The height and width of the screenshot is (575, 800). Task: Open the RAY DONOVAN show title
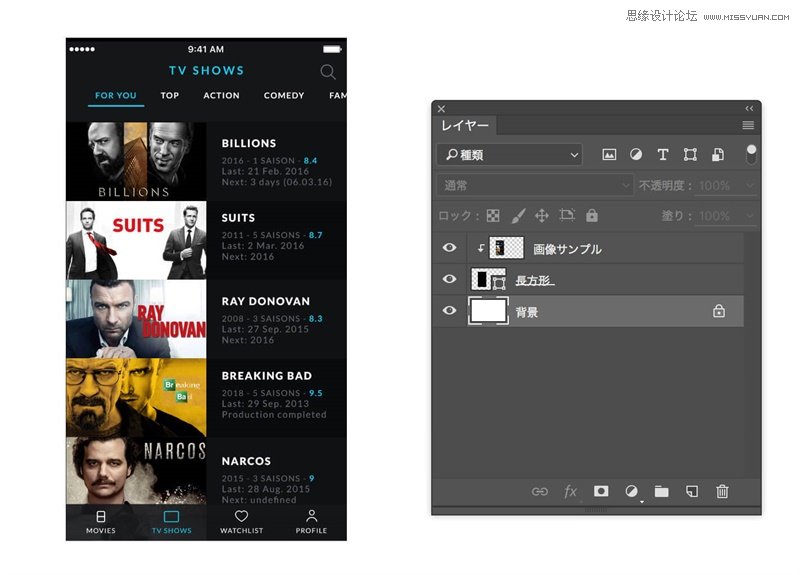[x=266, y=302]
